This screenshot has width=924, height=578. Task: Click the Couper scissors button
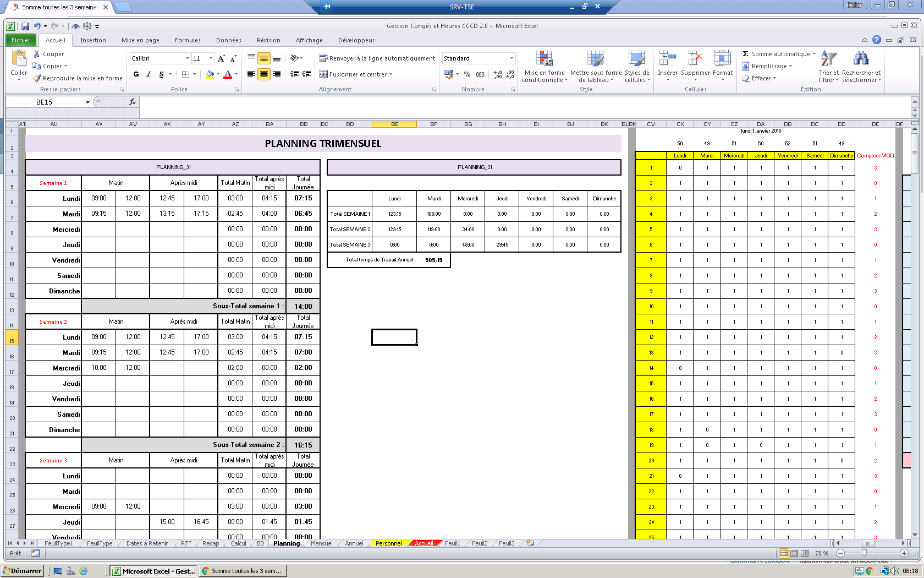click(48, 54)
